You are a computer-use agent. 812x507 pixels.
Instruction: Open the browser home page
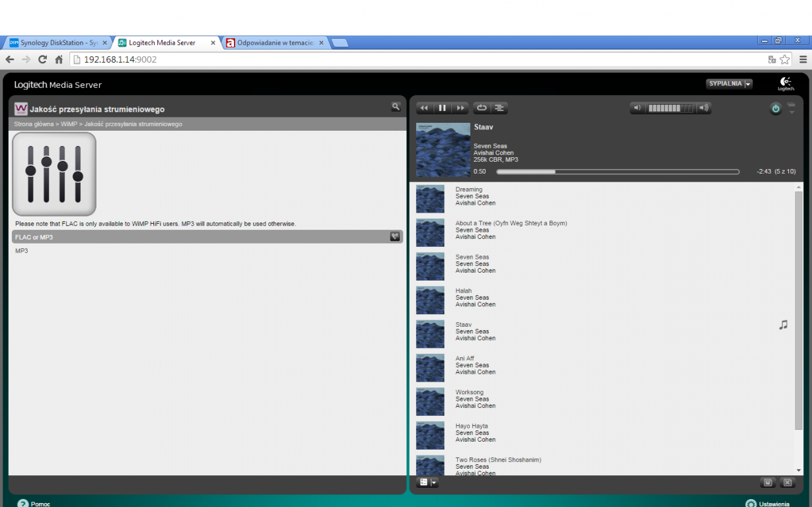59,59
